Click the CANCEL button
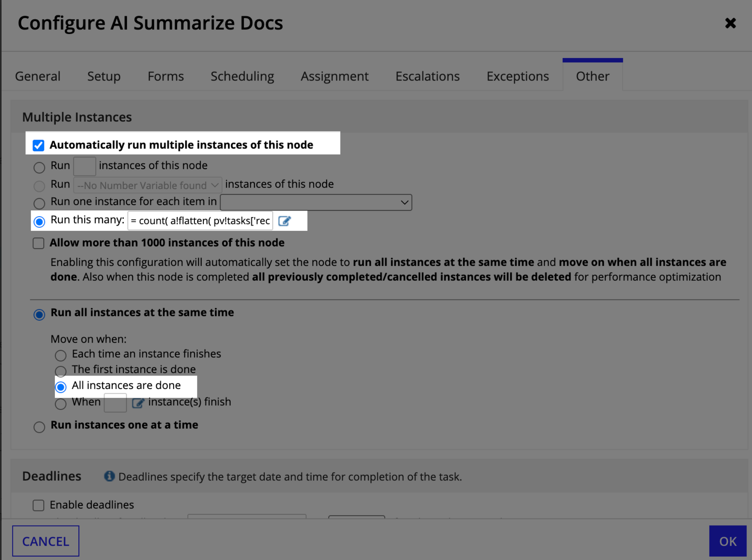The width and height of the screenshot is (752, 560). click(46, 541)
